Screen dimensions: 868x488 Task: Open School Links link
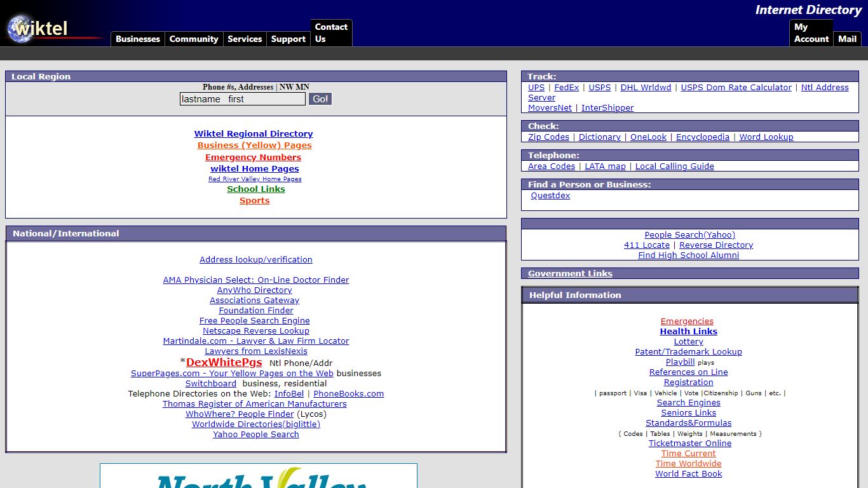(256, 189)
